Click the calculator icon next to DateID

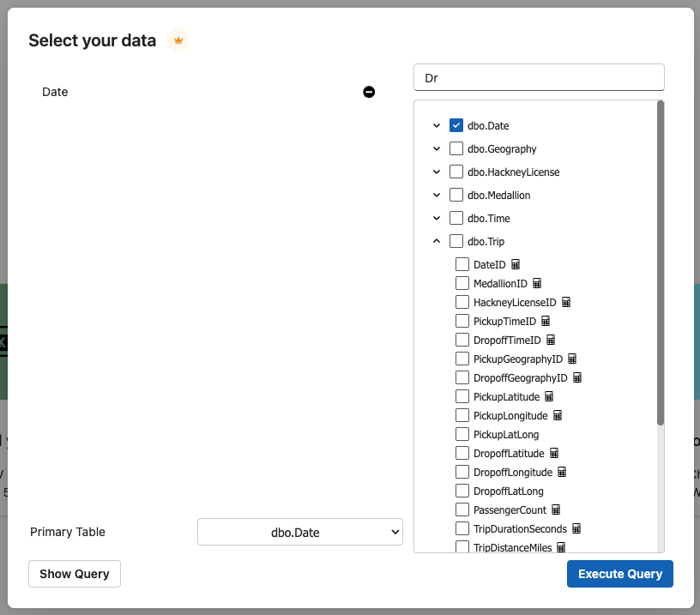tap(516, 265)
